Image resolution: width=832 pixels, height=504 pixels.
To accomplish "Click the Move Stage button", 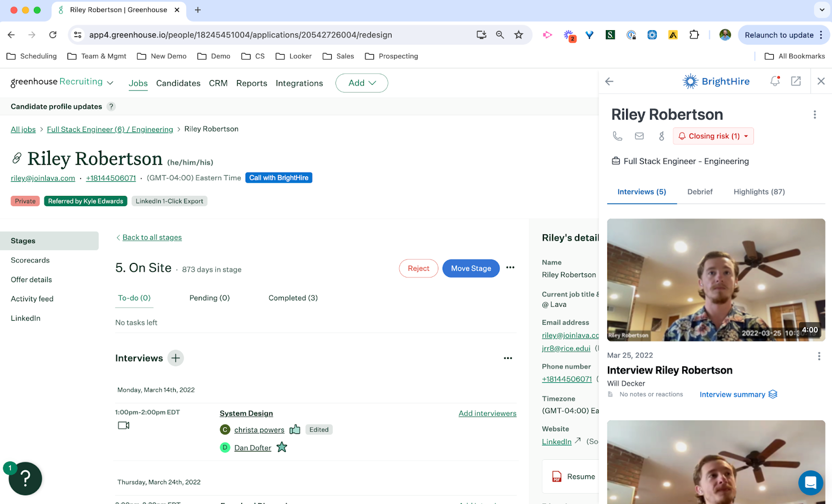I will (471, 269).
